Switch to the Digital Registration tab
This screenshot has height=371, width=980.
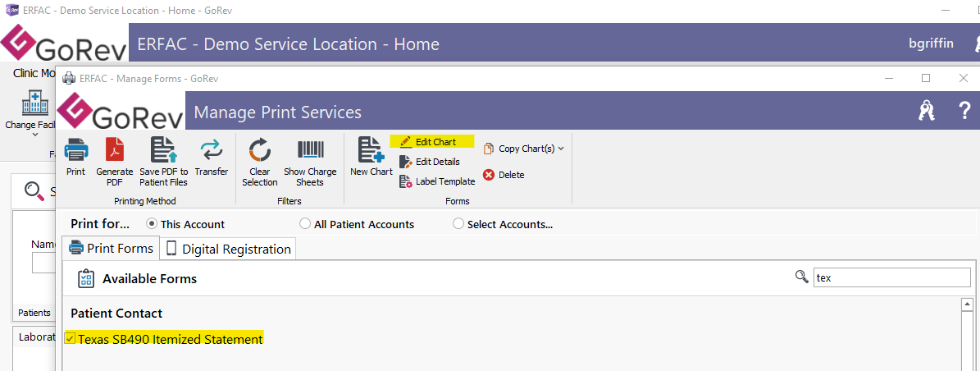pos(229,249)
